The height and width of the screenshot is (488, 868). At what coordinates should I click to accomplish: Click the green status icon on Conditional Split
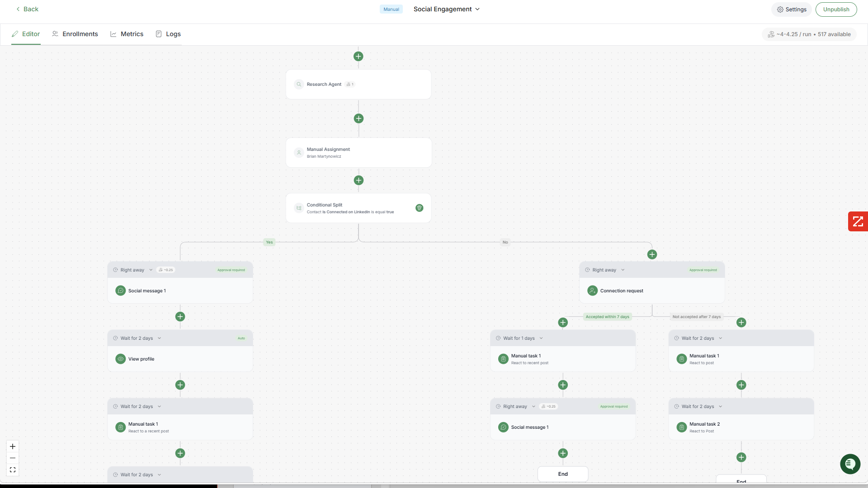click(420, 208)
